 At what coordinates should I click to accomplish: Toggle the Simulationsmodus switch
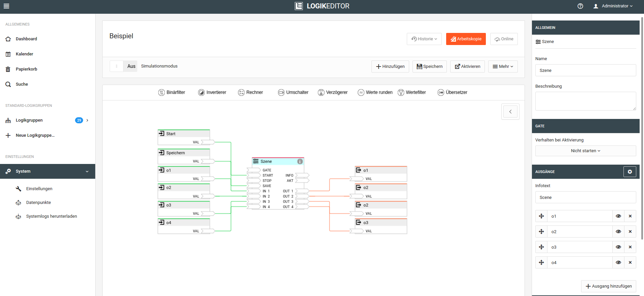pyautogui.click(x=117, y=66)
